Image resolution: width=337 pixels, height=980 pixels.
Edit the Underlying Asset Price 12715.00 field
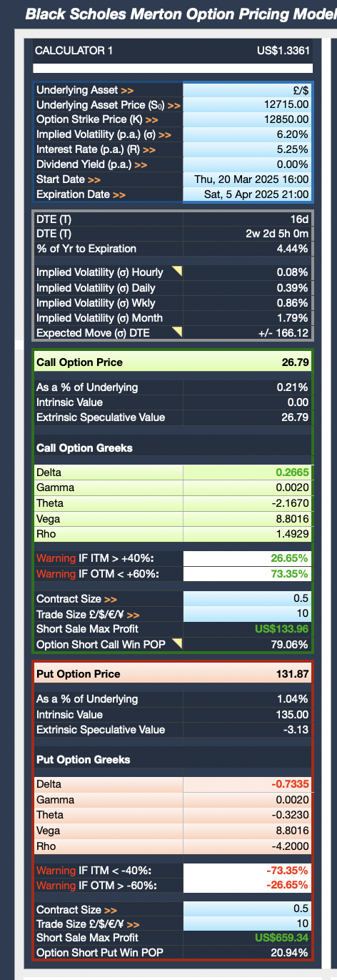[248, 105]
